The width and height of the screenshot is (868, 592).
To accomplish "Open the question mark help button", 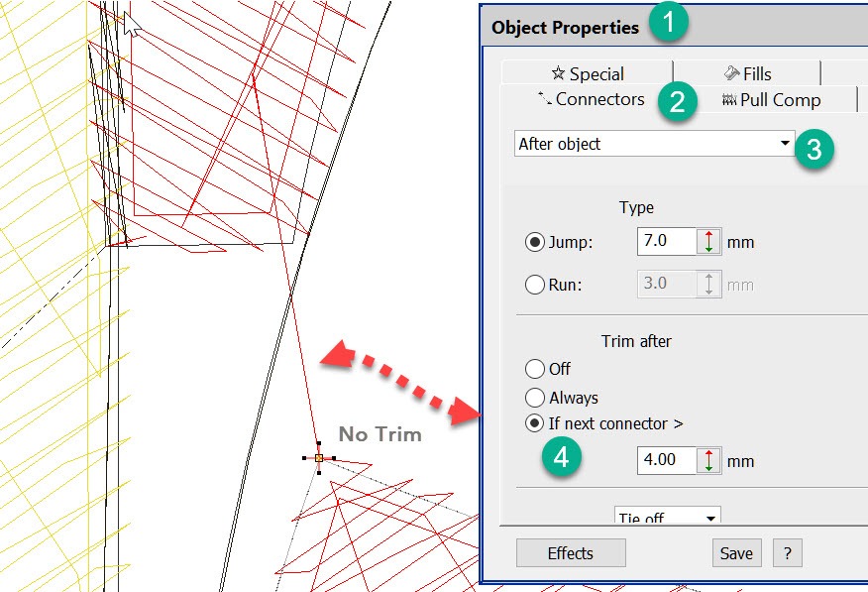I will point(787,553).
